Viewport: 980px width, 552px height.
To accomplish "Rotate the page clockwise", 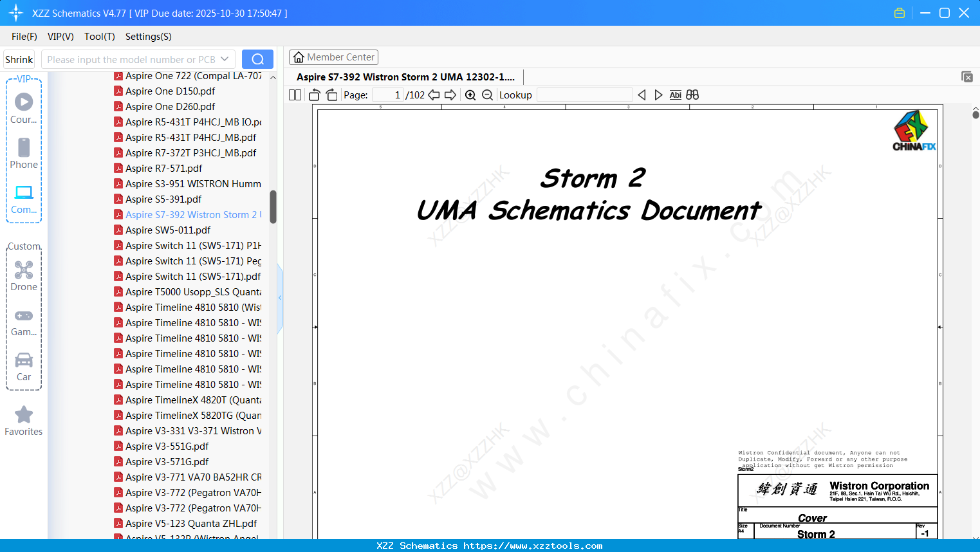I will click(332, 95).
